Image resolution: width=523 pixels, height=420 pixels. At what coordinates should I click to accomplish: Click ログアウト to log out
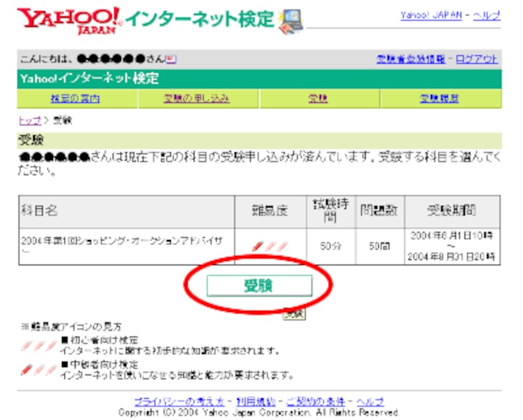[477, 59]
